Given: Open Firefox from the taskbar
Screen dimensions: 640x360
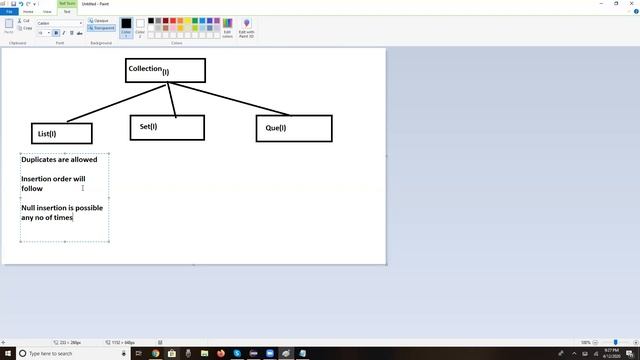Looking at the screenshot, I should (x=221, y=353).
